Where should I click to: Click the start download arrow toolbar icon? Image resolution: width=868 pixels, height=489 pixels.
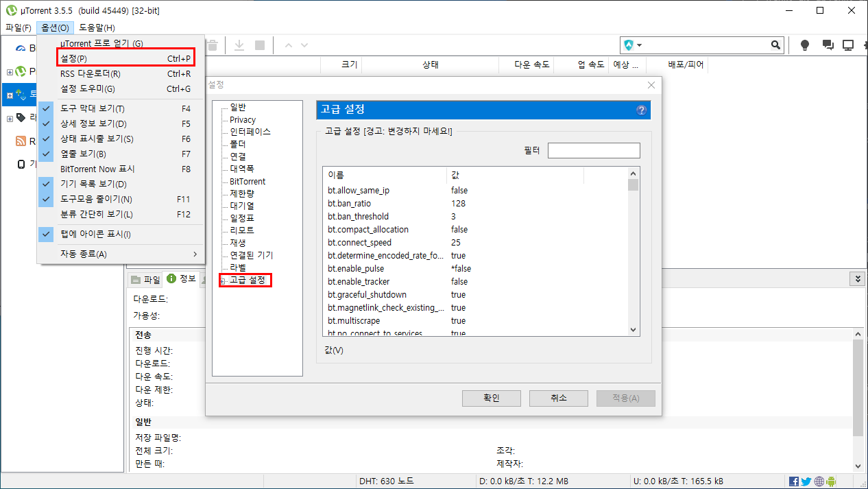(x=239, y=45)
